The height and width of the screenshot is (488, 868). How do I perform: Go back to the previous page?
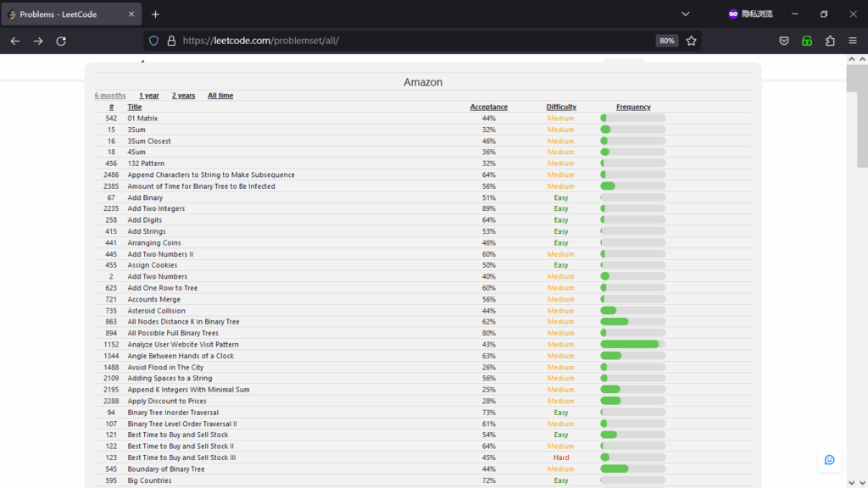pos(15,41)
